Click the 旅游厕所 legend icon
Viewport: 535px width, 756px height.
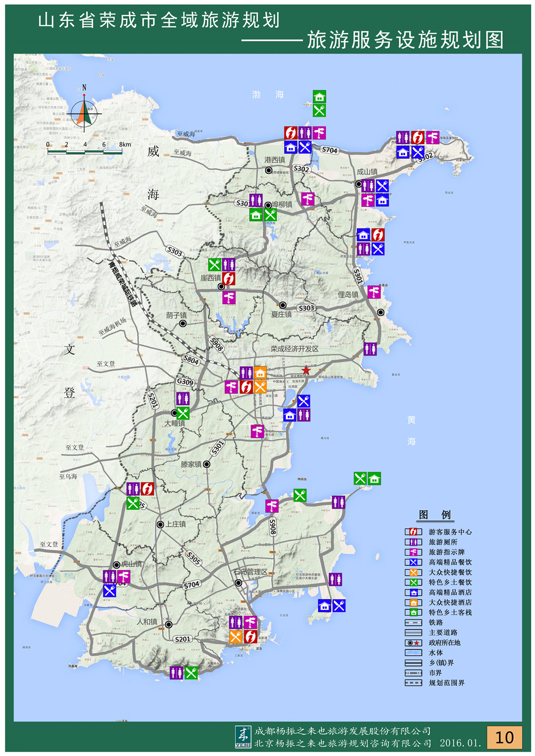tap(413, 542)
